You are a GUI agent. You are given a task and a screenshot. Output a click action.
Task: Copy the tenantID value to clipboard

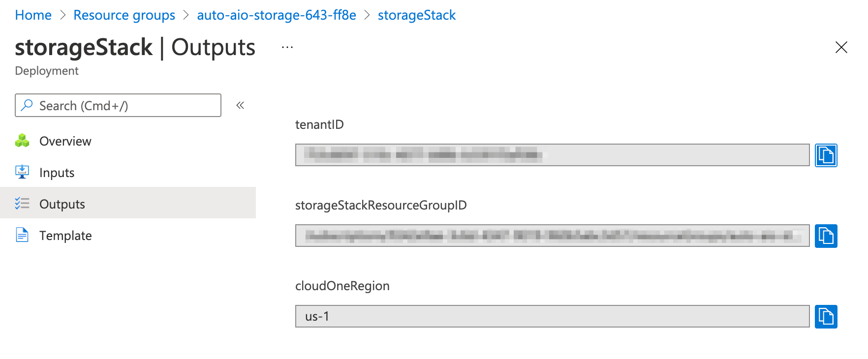(x=826, y=155)
